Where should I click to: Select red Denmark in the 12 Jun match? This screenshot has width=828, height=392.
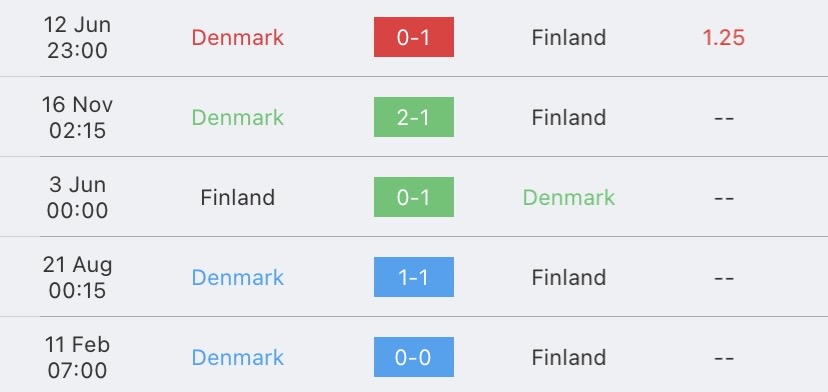pos(238,38)
